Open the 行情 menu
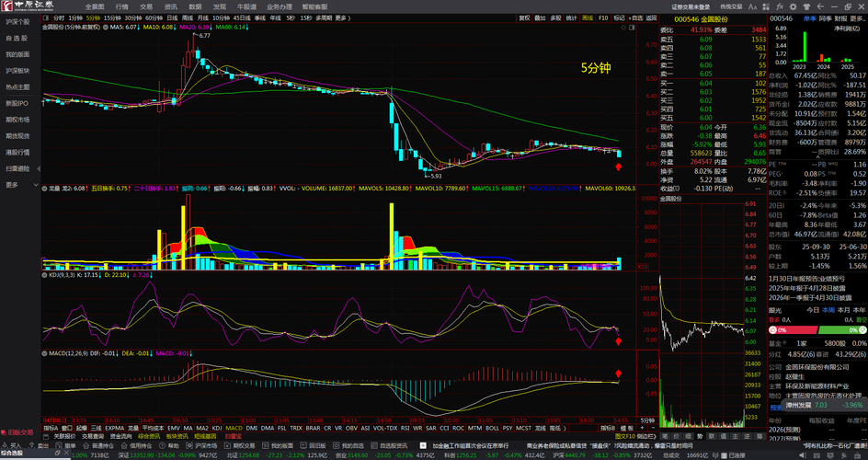Viewport: 868px width, 460px height. (x=121, y=6)
